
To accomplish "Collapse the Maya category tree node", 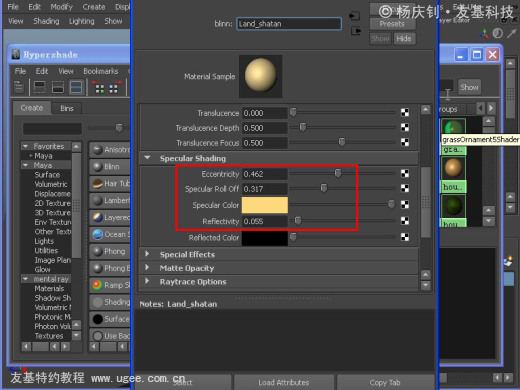I will pyautogui.click(x=25, y=165).
